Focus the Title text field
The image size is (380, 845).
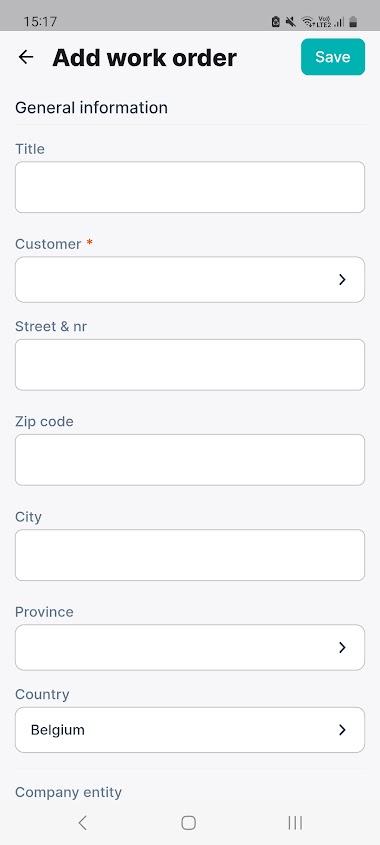(x=190, y=187)
